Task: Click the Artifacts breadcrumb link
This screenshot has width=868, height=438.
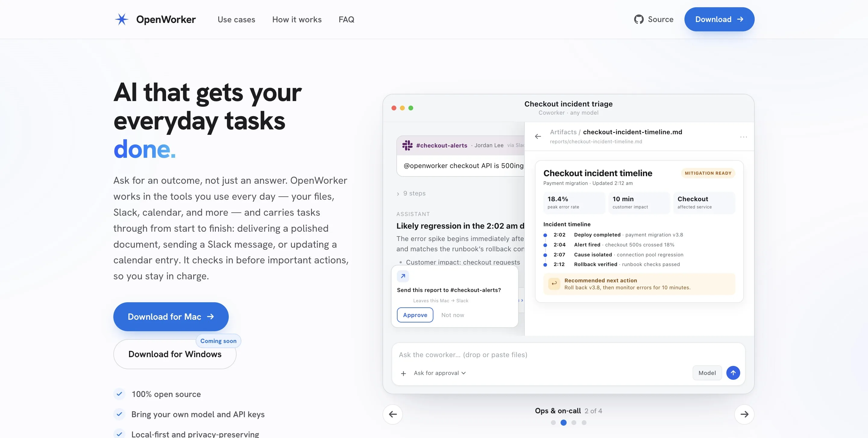Action: [x=563, y=132]
